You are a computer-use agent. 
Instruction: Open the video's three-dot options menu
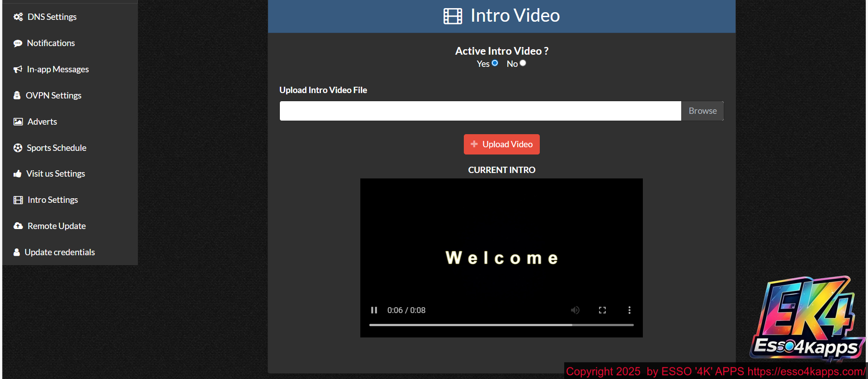[x=629, y=310]
